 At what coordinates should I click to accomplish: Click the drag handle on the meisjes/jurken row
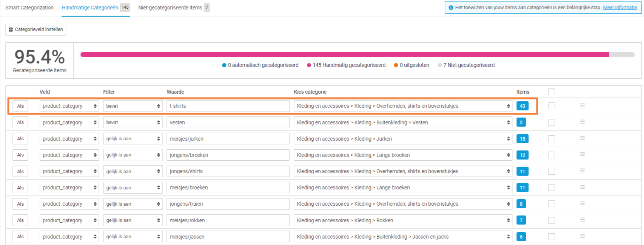(x=582, y=138)
